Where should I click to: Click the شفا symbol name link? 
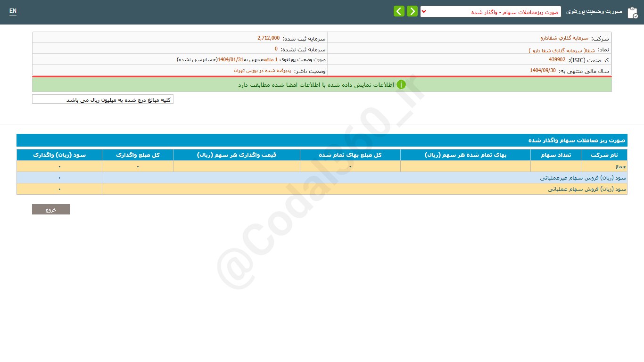[x=561, y=49]
